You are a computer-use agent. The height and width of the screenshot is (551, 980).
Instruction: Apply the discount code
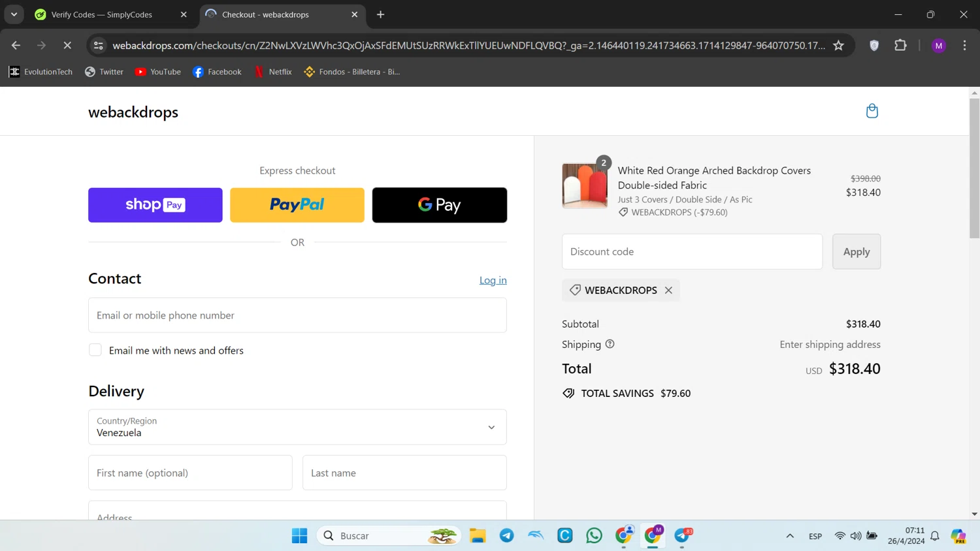point(857,251)
